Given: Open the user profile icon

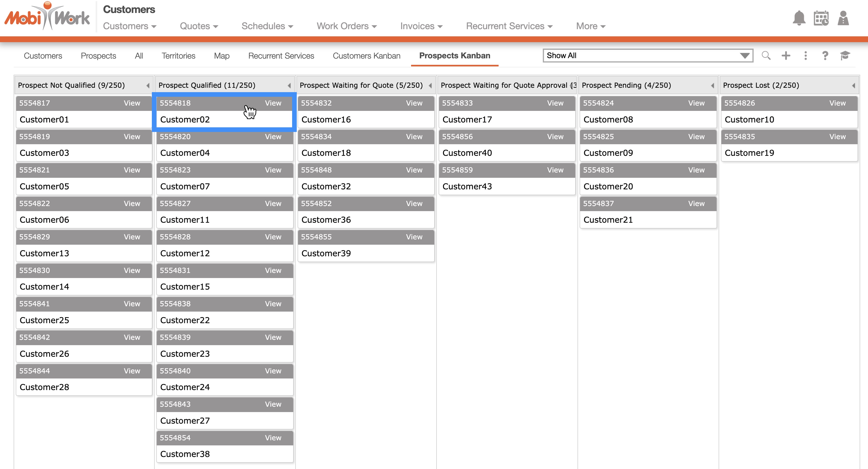Looking at the screenshot, I should (x=843, y=18).
